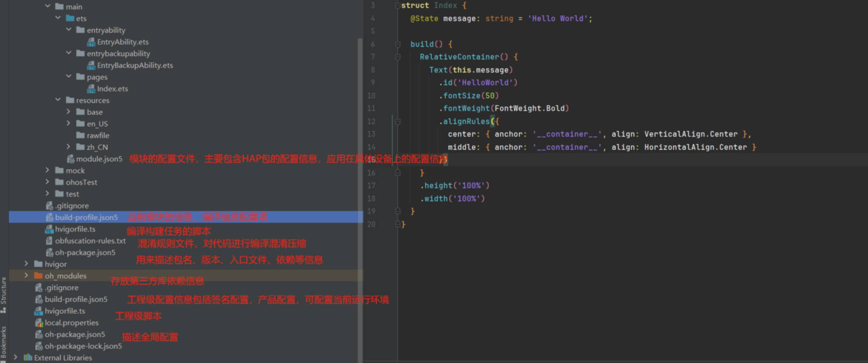Expand the base folder arrow

[68, 111]
